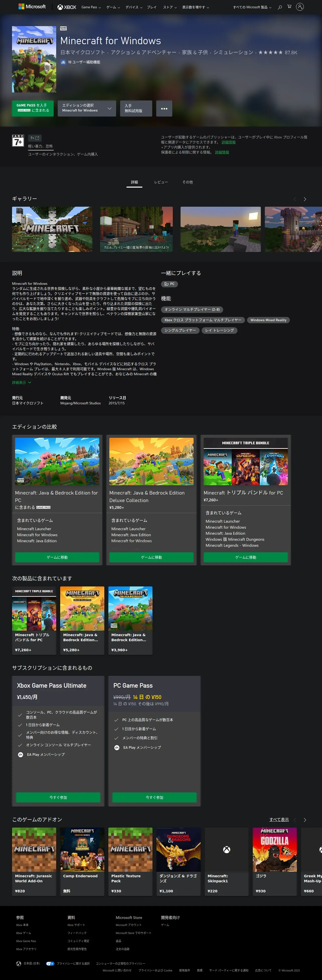
Task: Switch to the 詳細 tab
Action: pyautogui.click(x=134, y=182)
